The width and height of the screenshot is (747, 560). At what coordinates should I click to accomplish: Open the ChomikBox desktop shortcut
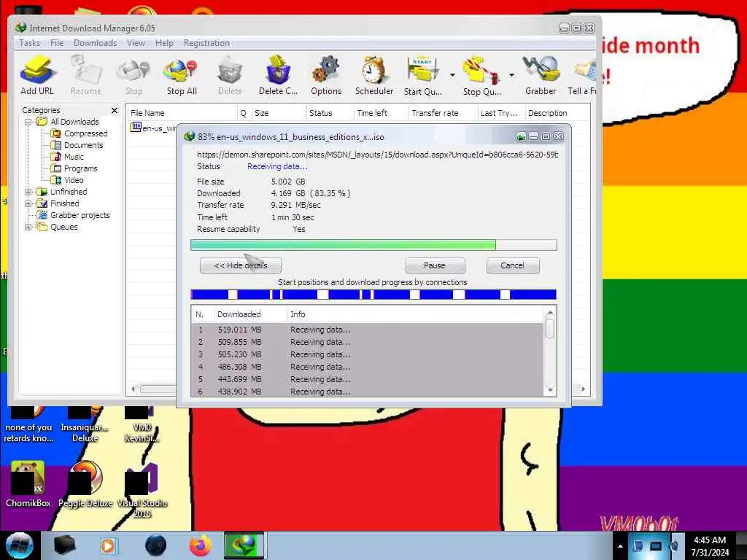point(28,484)
